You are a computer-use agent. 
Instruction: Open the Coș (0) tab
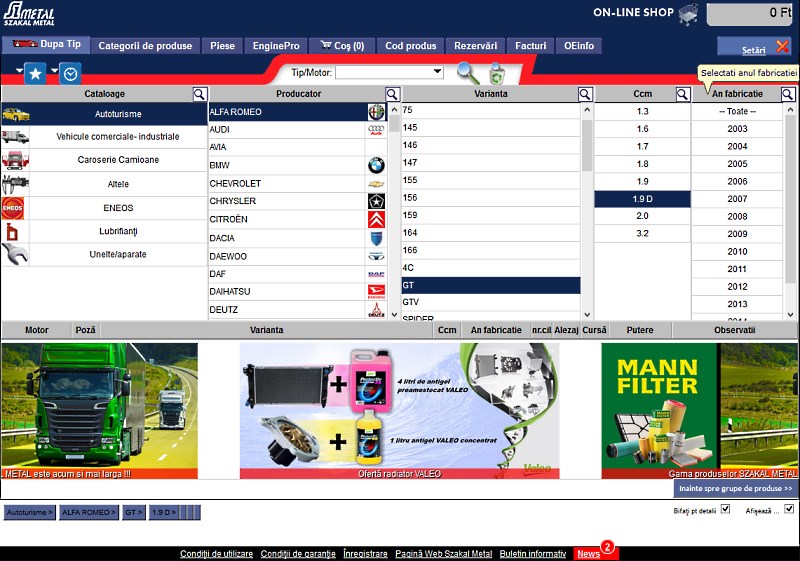pos(342,46)
